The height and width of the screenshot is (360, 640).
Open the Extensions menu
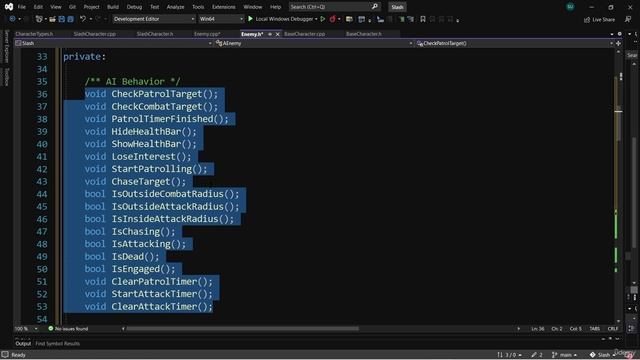(224, 7)
